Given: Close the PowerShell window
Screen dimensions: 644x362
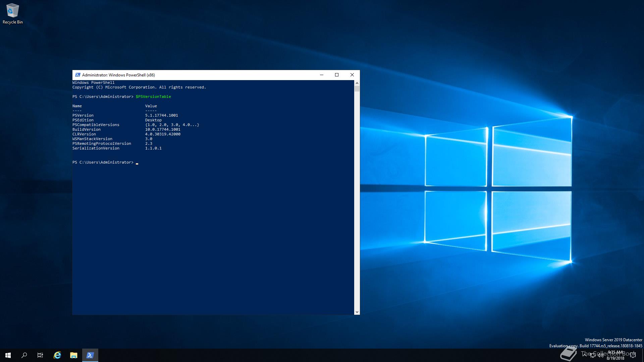Looking at the screenshot, I should (x=352, y=75).
